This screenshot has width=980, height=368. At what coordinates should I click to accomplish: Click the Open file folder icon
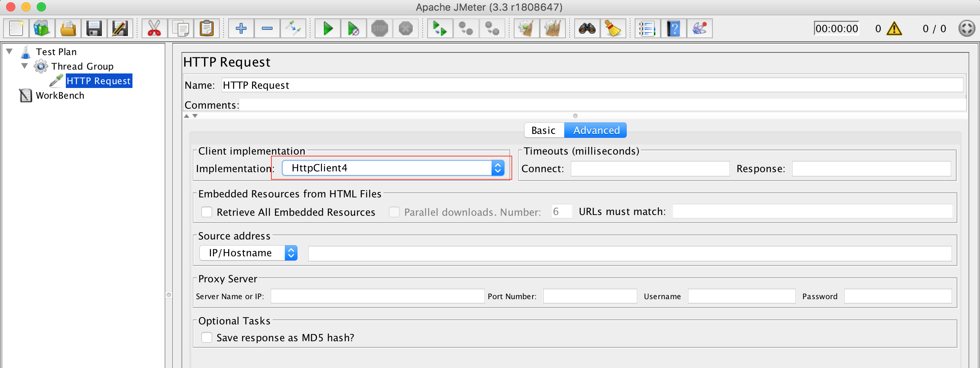click(68, 28)
